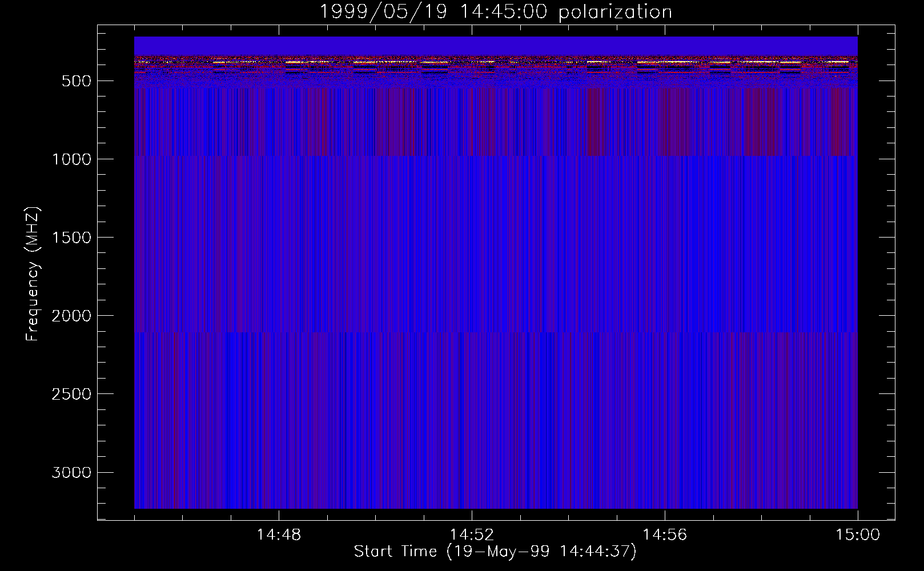Click the 'Frequency (MHZ)' axis label
This screenshot has width=924, height=571.
33,274
